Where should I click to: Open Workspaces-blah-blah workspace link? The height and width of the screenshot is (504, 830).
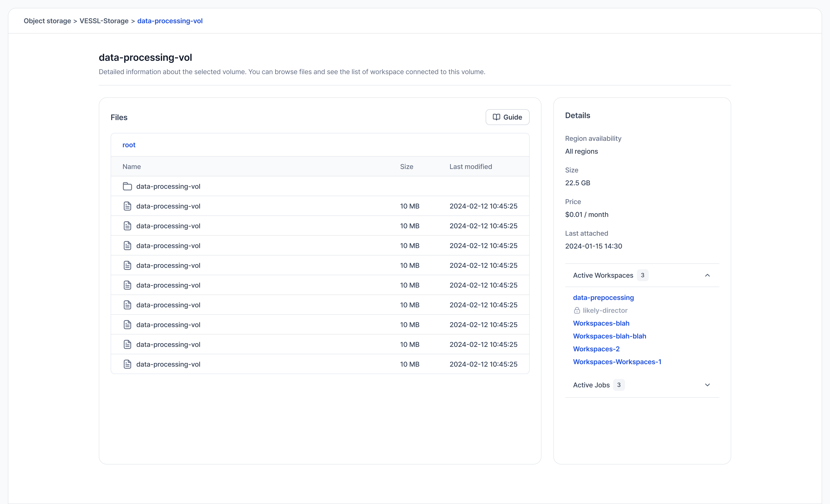(609, 336)
